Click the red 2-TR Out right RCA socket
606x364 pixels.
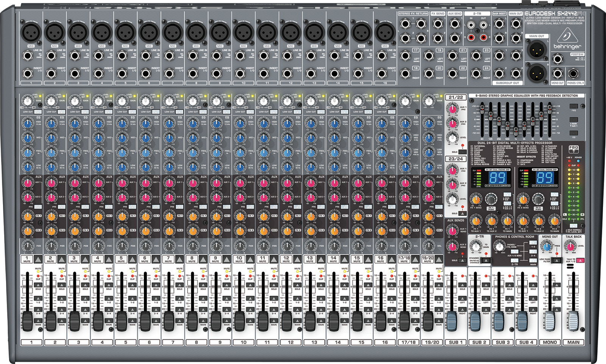pos(484,37)
